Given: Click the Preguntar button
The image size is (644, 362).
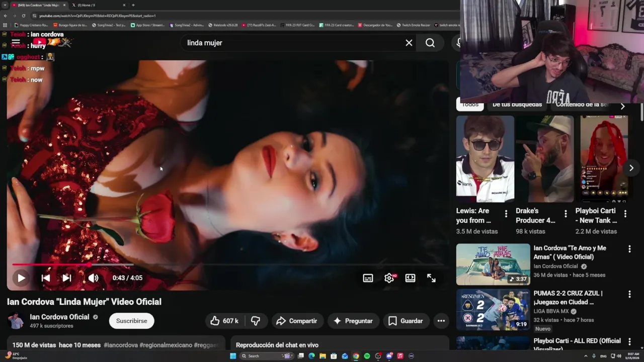Looking at the screenshot, I should pos(353,321).
